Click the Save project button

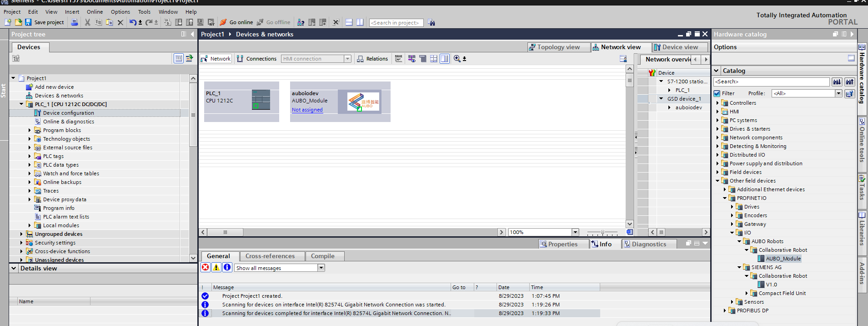coord(44,22)
